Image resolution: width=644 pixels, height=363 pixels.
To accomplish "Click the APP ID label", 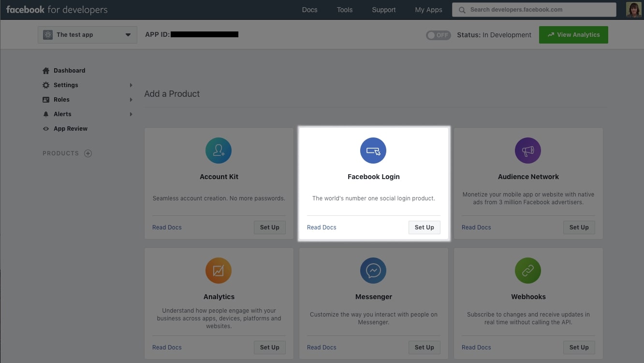I will pos(158,35).
